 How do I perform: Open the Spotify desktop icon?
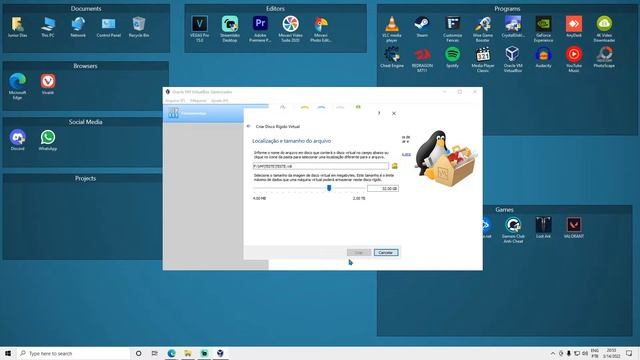[452, 57]
